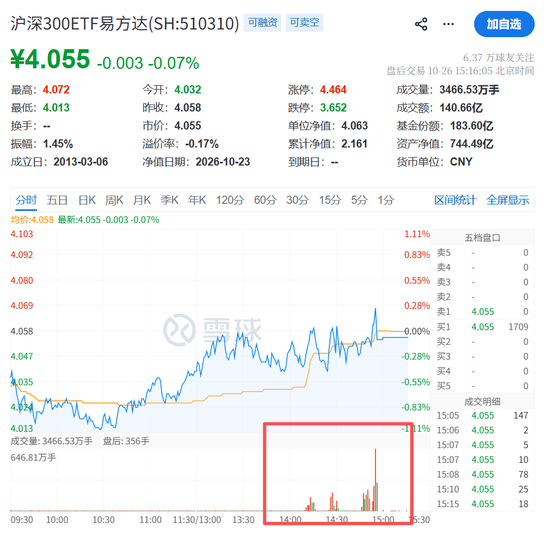Switch to the 月K tab
550x541 pixels.
[142, 200]
